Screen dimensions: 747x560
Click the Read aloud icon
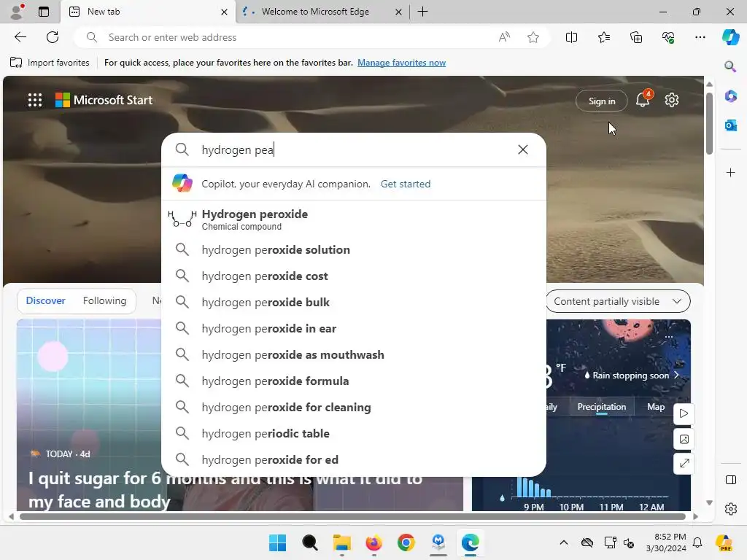504,37
